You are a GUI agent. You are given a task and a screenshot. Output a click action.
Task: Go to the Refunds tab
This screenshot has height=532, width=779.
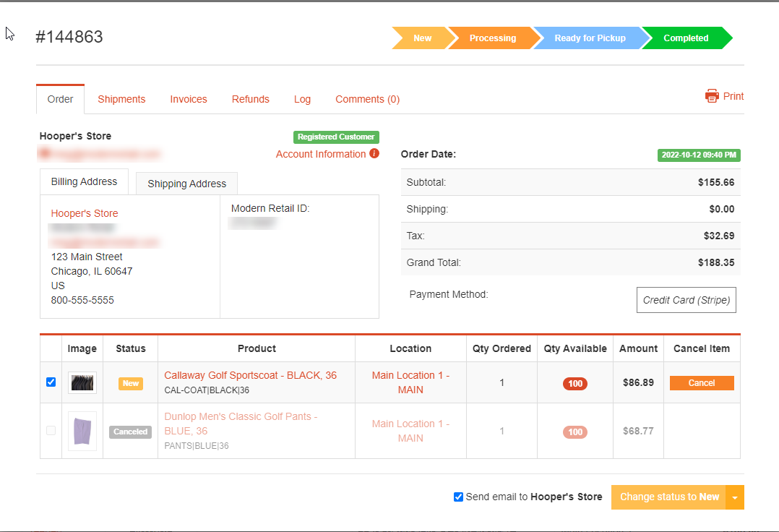[x=250, y=99]
